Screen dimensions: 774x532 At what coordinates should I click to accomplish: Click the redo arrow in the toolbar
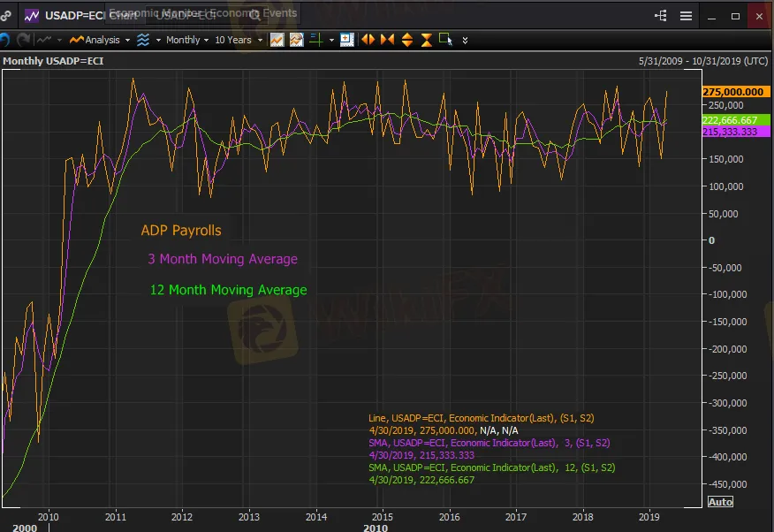[x=24, y=40]
